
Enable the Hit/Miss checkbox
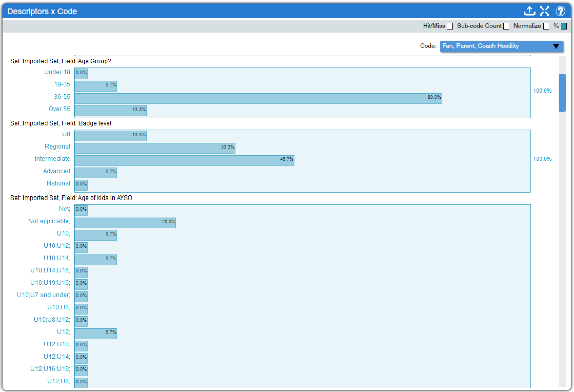pos(450,26)
